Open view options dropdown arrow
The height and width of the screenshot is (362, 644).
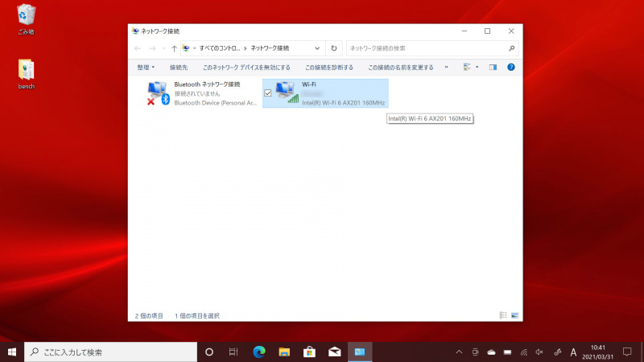pyautogui.click(x=477, y=68)
